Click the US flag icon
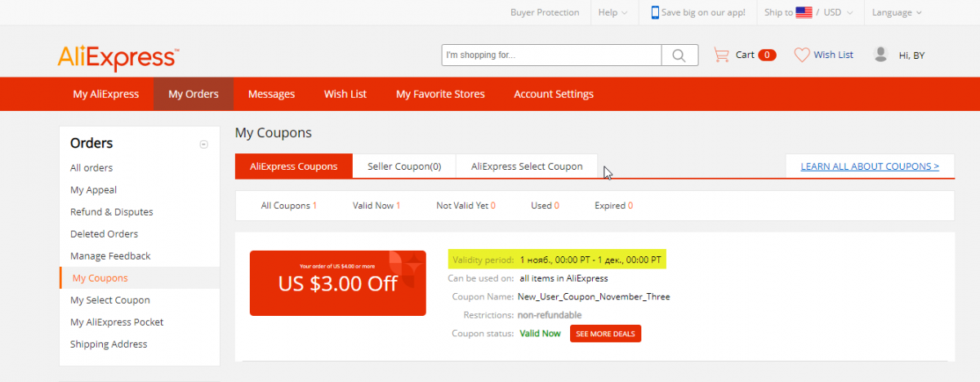Image resolution: width=980 pixels, height=382 pixels. pos(804,12)
